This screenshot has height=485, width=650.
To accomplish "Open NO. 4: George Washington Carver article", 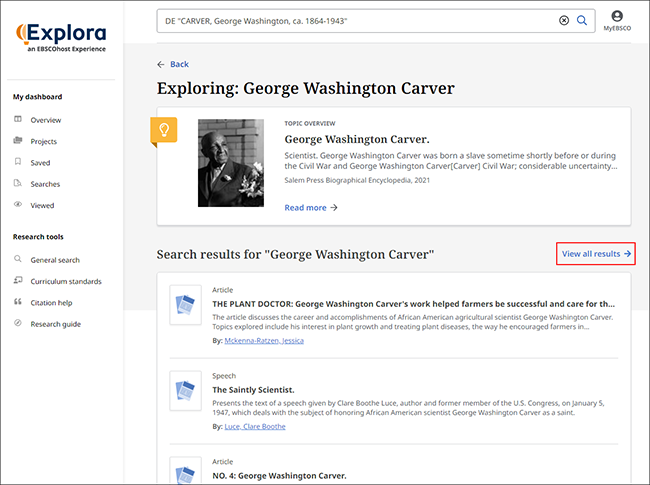I will pyautogui.click(x=279, y=476).
